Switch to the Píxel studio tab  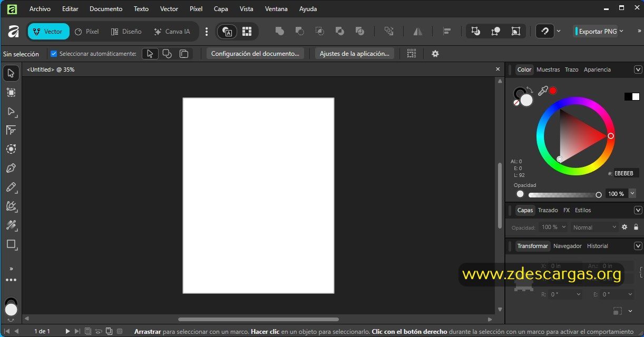[x=87, y=32]
